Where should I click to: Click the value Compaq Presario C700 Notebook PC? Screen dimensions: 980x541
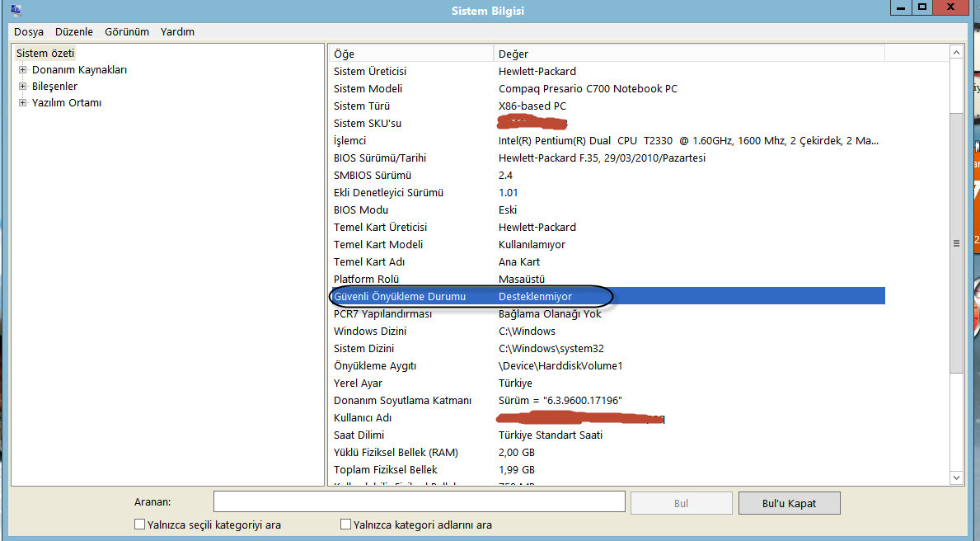tap(588, 89)
